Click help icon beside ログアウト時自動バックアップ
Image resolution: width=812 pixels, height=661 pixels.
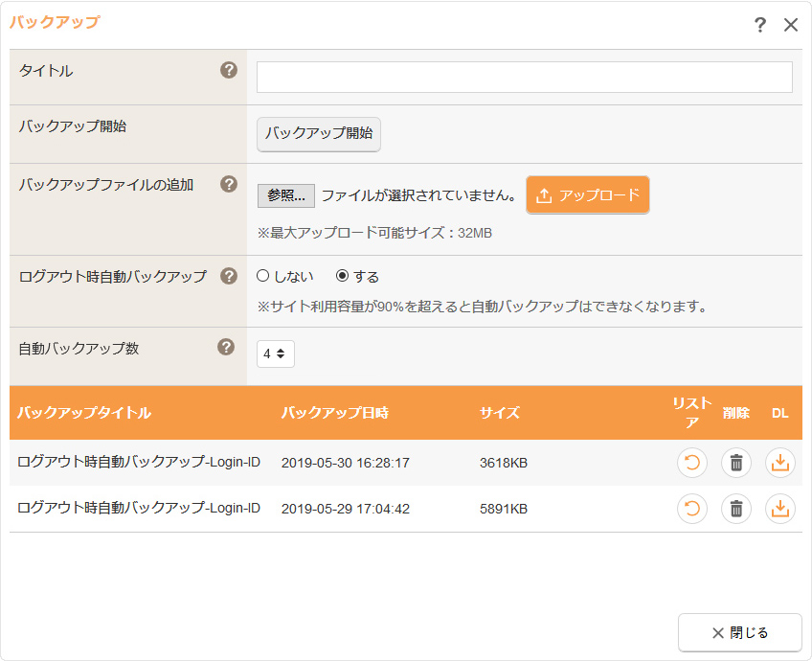[229, 276]
